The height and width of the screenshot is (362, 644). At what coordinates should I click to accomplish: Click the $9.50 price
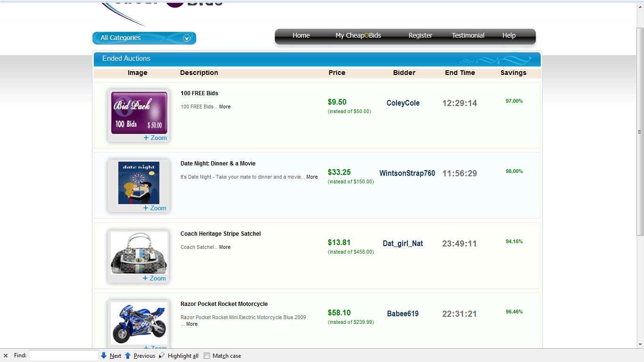[337, 102]
